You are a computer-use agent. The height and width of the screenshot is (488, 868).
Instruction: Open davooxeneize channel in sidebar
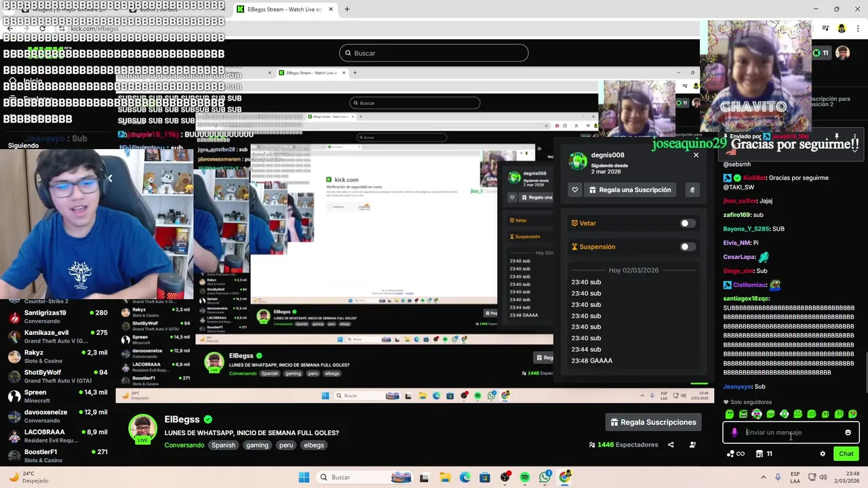[x=58, y=415]
